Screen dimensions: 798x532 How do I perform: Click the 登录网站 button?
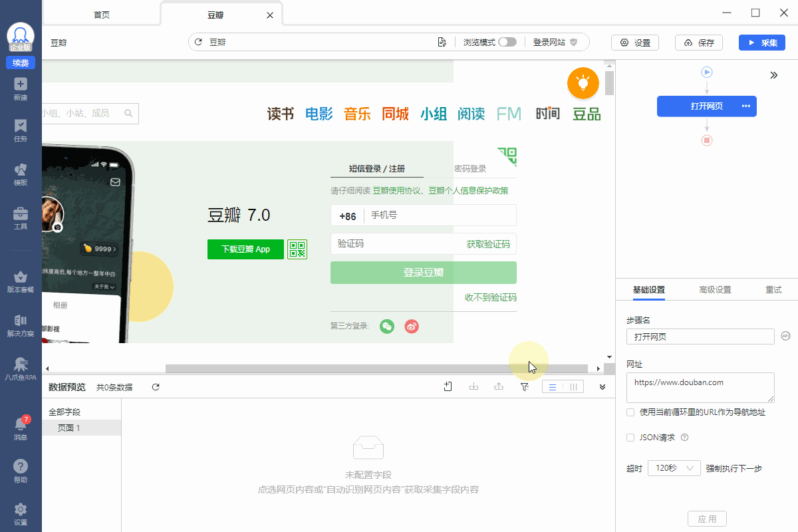click(x=555, y=42)
